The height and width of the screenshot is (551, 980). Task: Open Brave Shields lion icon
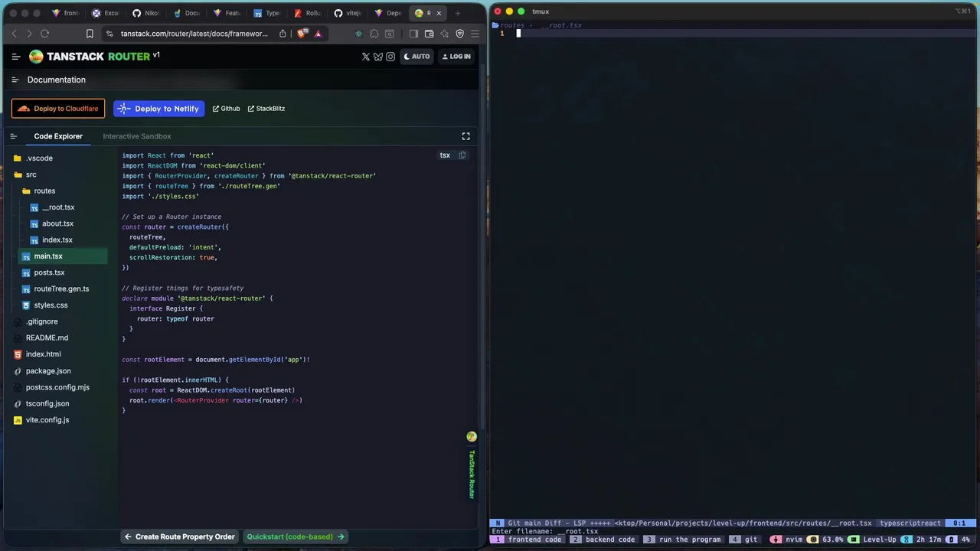coord(302,34)
